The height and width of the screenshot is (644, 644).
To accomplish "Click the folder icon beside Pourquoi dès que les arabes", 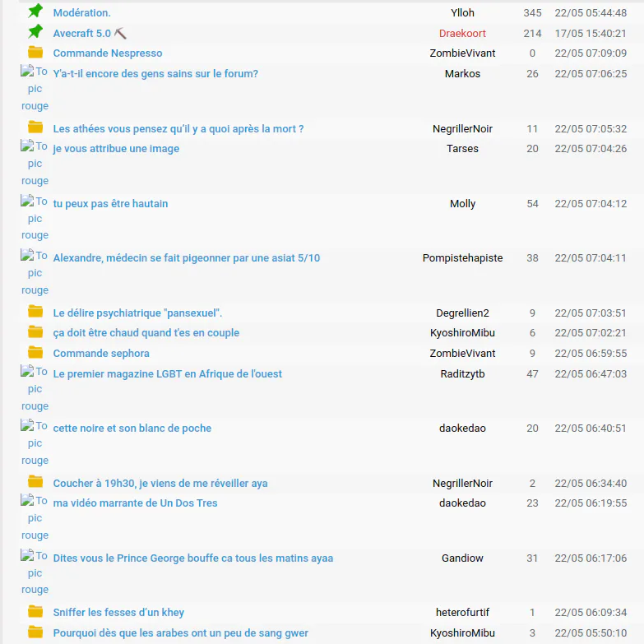I will coord(35,632).
